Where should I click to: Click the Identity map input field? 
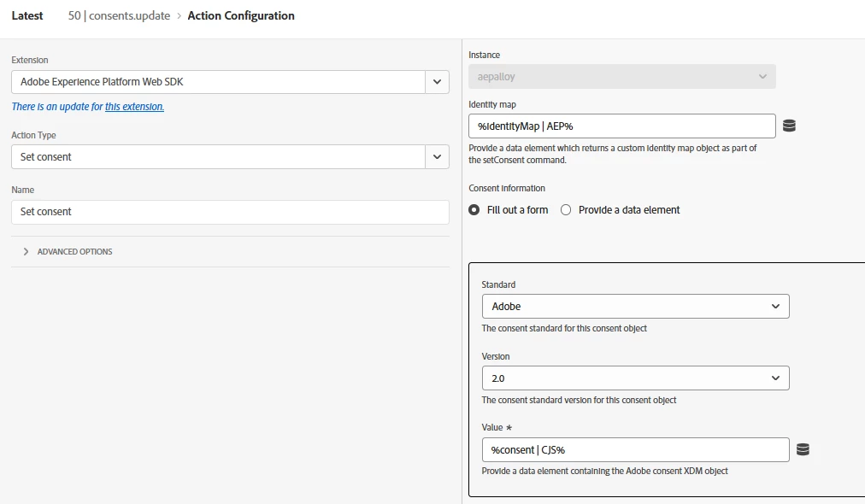[621, 126]
